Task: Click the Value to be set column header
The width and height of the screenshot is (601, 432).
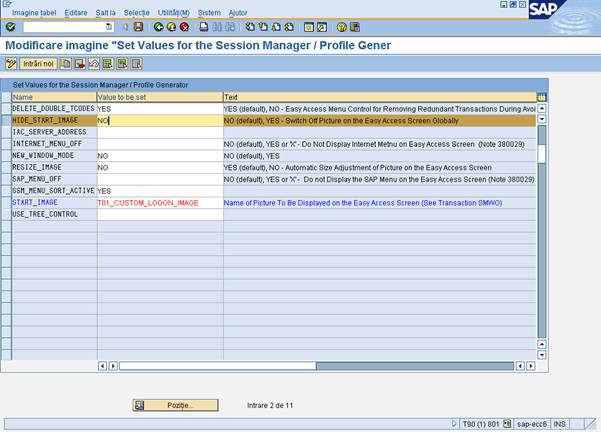Action: point(160,97)
